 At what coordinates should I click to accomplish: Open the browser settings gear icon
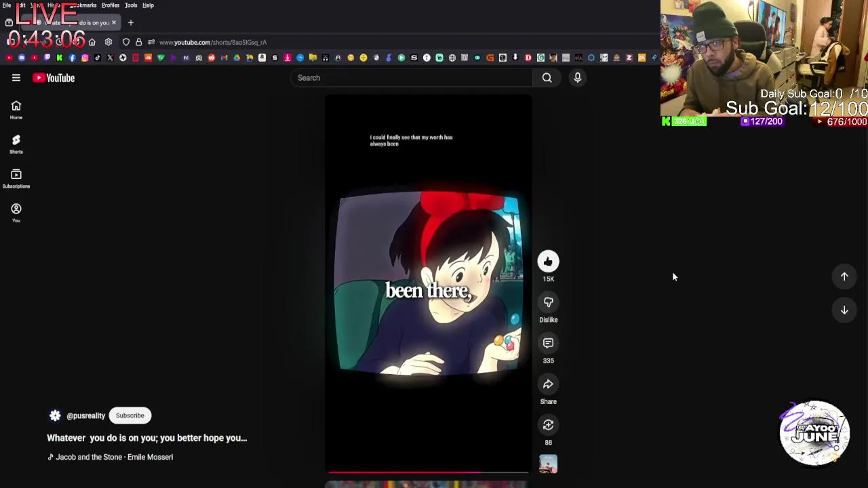[108, 42]
